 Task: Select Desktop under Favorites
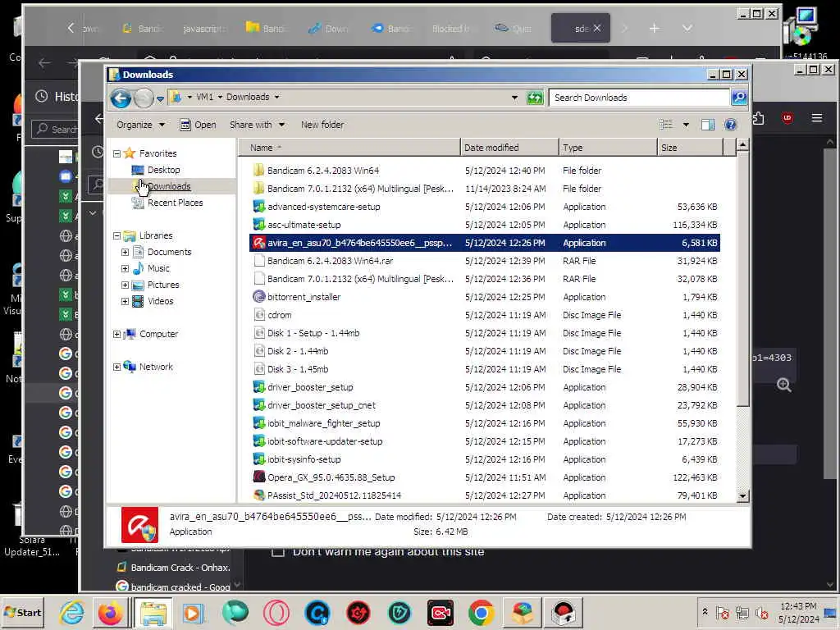click(x=163, y=170)
